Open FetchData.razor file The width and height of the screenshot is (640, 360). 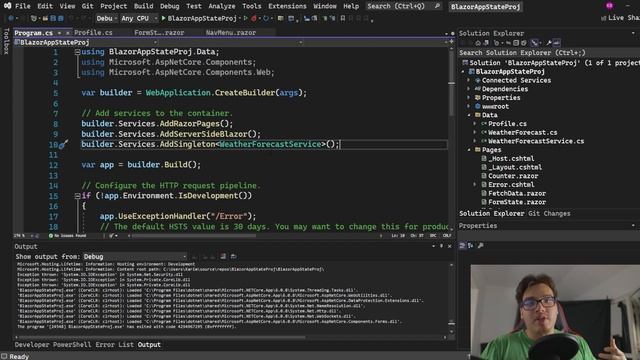pos(517,193)
